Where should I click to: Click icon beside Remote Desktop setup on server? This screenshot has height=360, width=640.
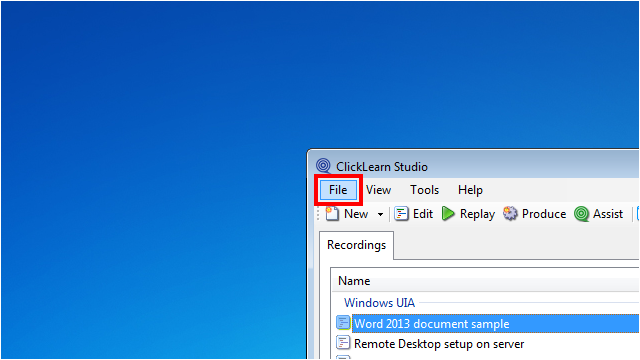point(343,342)
